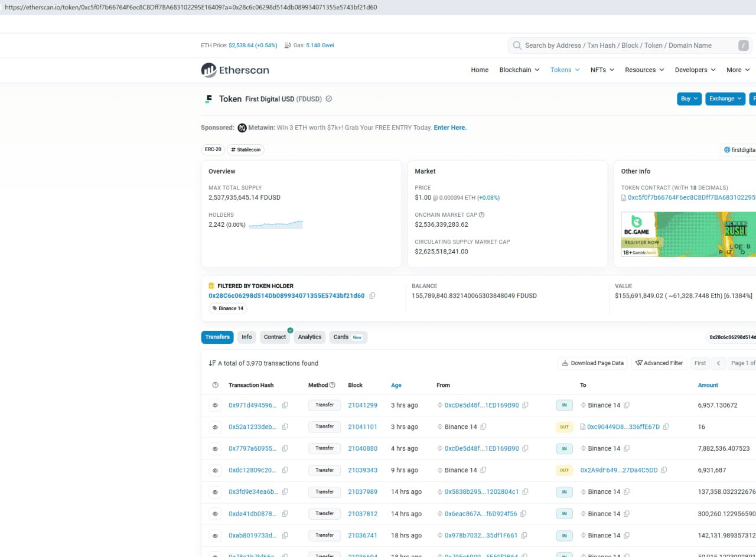
Task: Copy Binance 14 From address in block 21041101 row
Action: [x=483, y=426]
